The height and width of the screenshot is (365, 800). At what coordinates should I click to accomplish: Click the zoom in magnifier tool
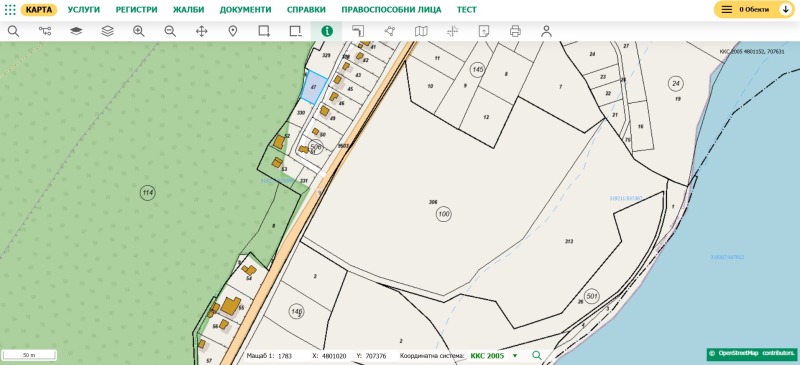(139, 31)
